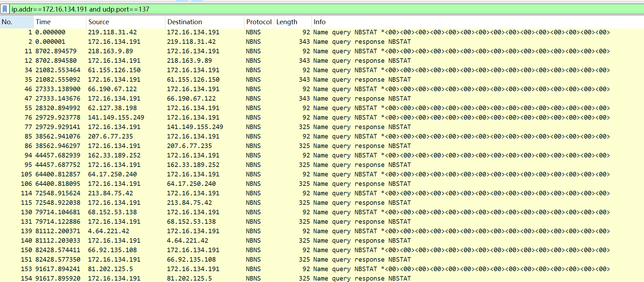Screen dimensions: 644x282
Task: Click source 68.152.53.138 in packet 130
Action: (x=112, y=212)
